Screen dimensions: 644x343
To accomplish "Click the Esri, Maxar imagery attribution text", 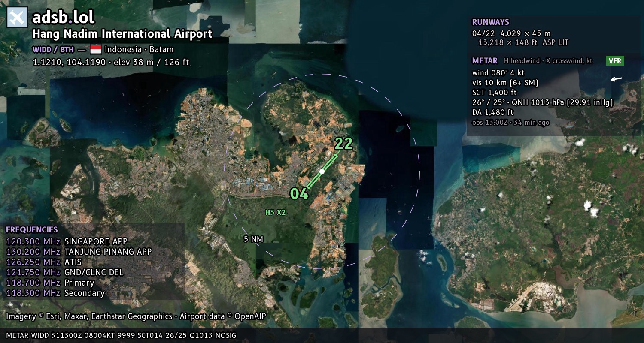I will tap(136, 316).
